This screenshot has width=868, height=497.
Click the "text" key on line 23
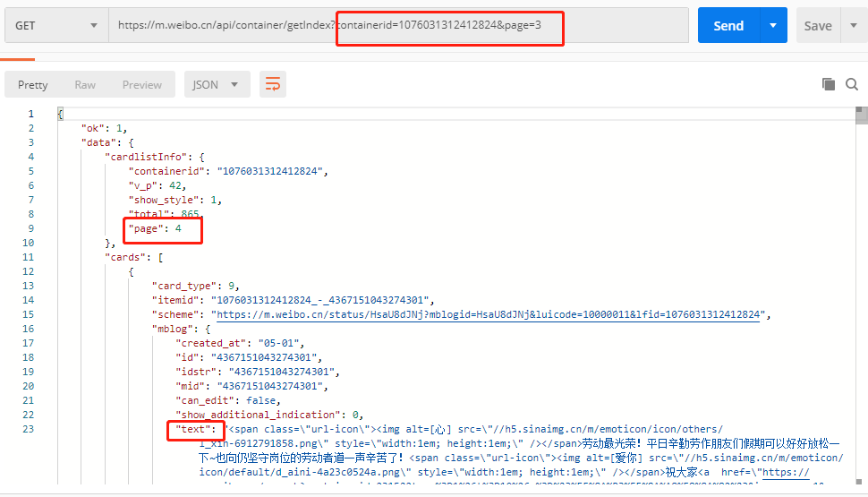coord(193,430)
